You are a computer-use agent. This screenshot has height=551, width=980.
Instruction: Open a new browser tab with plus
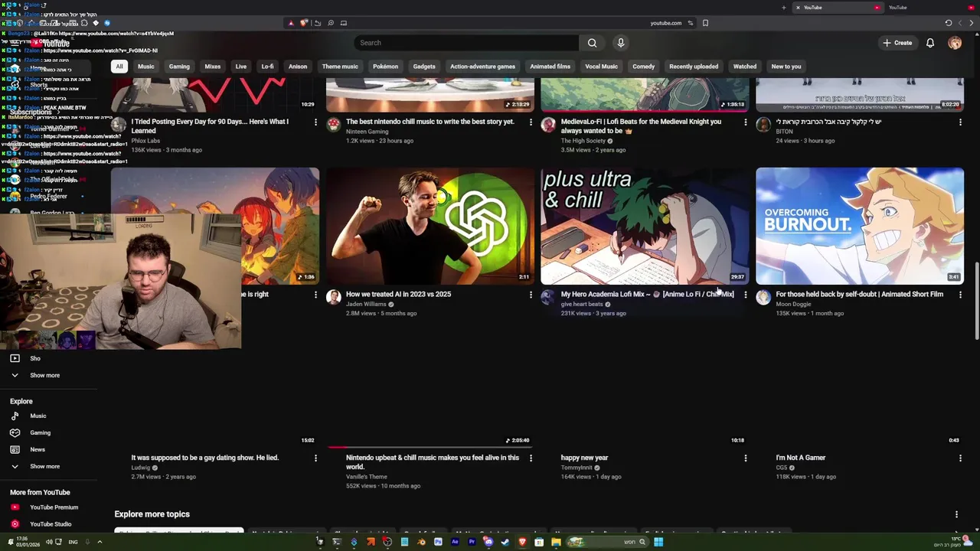783,8
